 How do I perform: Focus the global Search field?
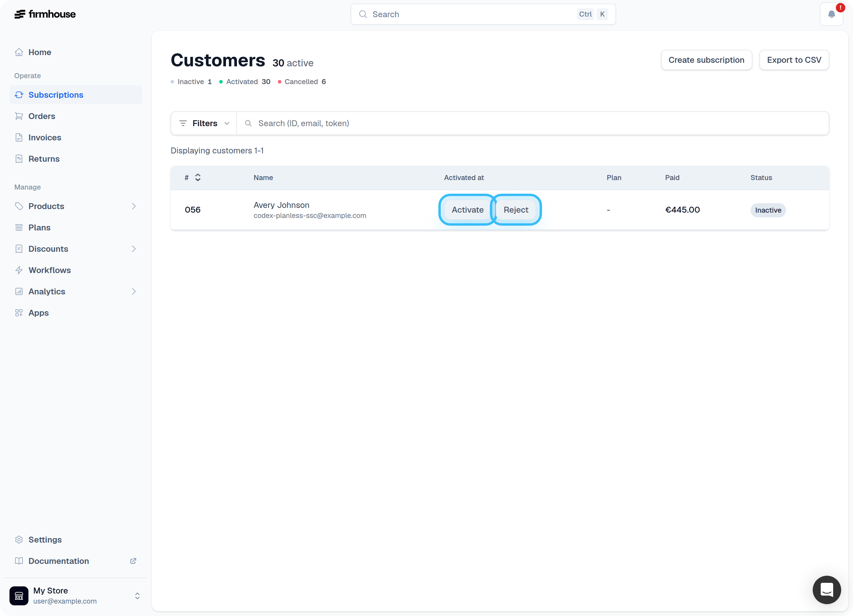tap(483, 14)
